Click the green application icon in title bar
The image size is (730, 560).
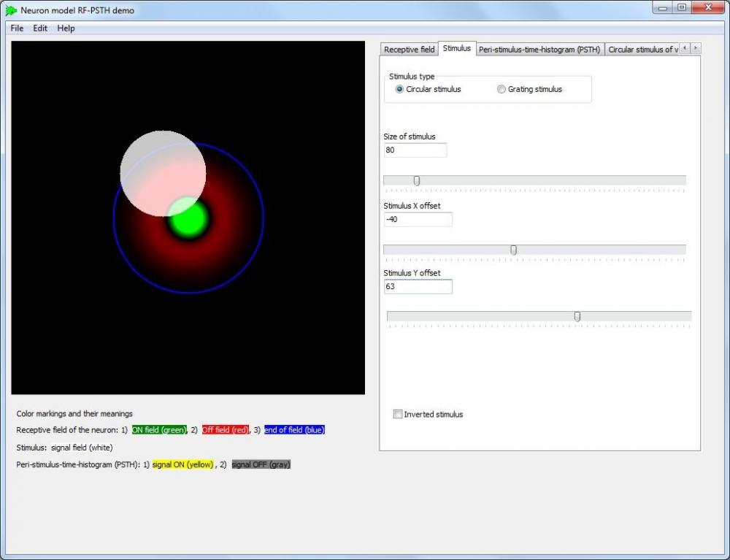click(10, 10)
